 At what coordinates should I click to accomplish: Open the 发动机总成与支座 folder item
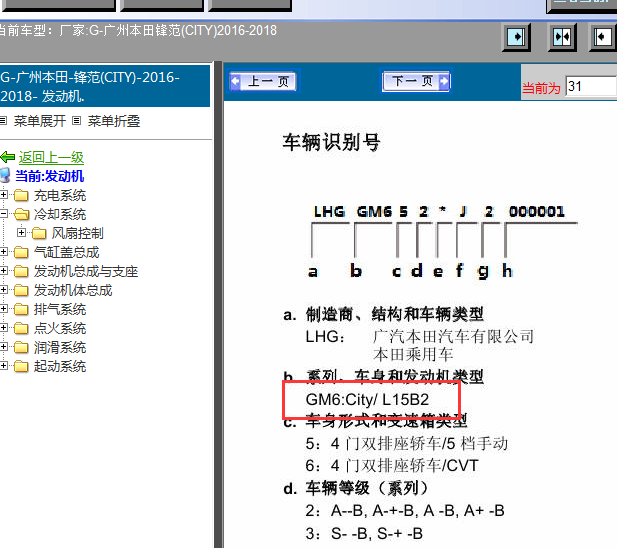(x=86, y=271)
